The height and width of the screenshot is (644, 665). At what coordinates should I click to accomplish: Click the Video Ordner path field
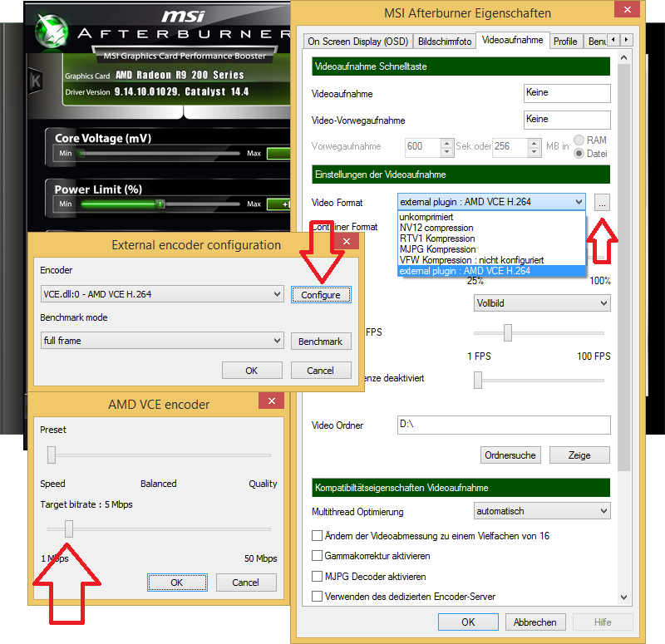(504, 425)
